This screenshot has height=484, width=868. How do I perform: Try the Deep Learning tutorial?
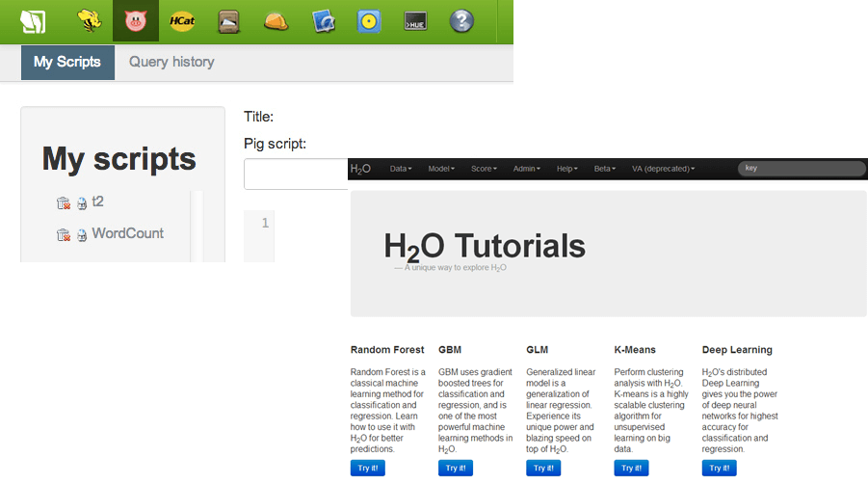pyautogui.click(x=719, y=468)
